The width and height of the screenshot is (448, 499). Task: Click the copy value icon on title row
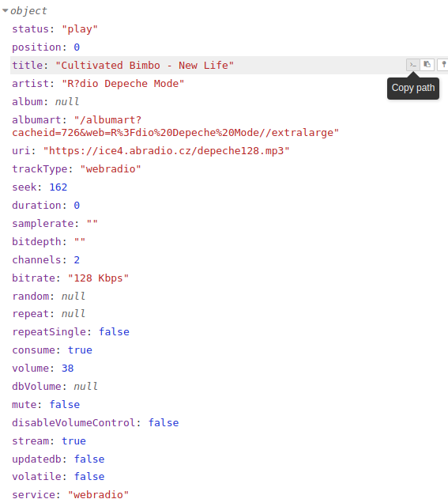(427, 65)
